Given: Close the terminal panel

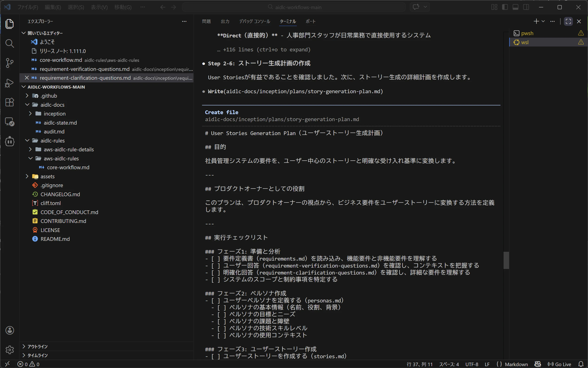Looking at the screenshot, I should (579, 21).
